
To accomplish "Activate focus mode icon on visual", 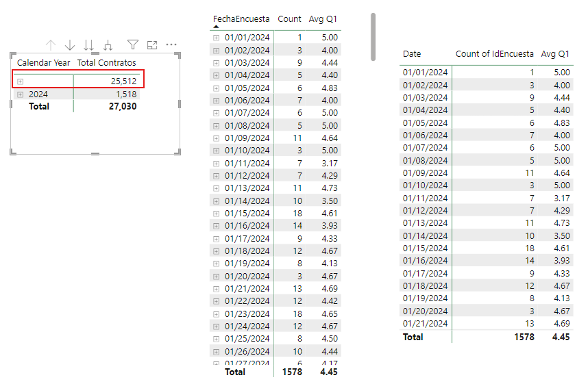I will click(x=152, y=45).
